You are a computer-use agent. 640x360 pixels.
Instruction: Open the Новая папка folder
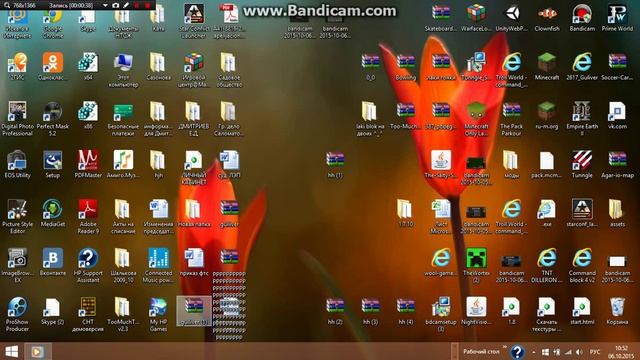(x=194, y=213)
